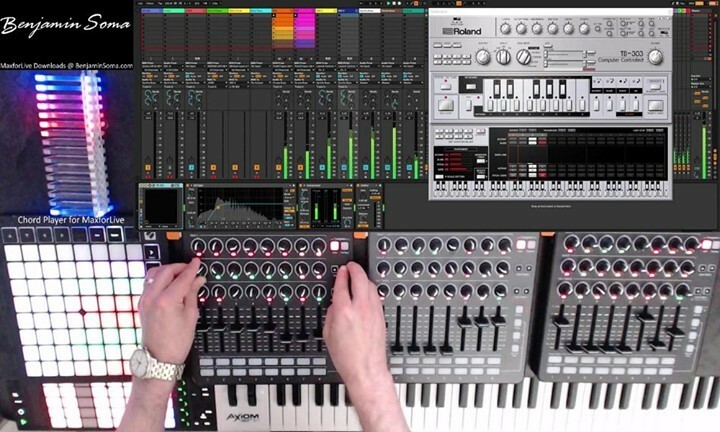Click the high C note key on TB-303
The image size is (720, 432).
tap(582, 105)
